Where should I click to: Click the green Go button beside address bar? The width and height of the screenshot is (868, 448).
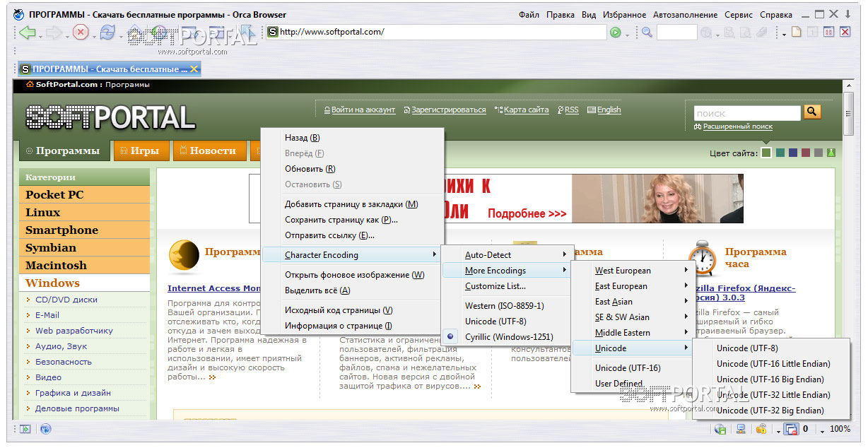point(615,32)
